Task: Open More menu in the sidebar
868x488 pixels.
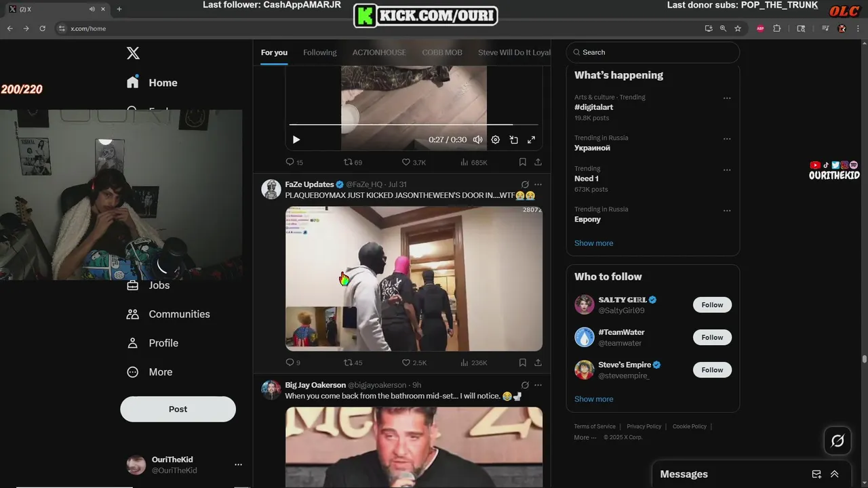Action: pyautogui.click(x=150, y=372)
